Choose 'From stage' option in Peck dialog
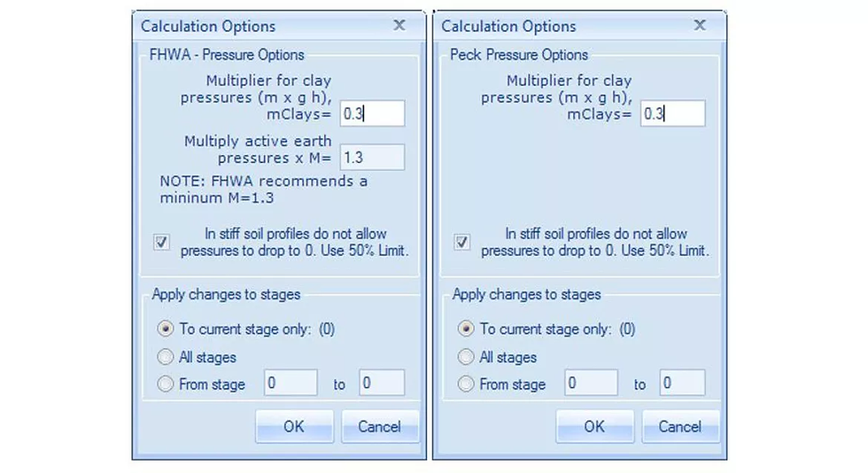The image size is (868, 473). [x=465, y=384]
